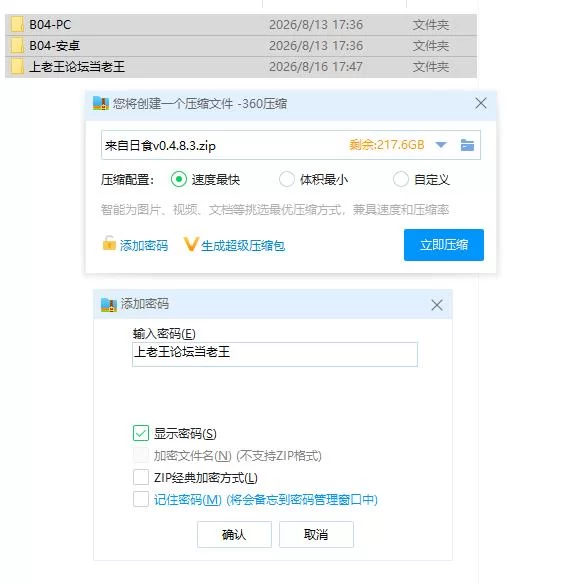
Task: Click the V icon before 生成超级压缩包
Action: pyautogui.click(x=191, y=244)
